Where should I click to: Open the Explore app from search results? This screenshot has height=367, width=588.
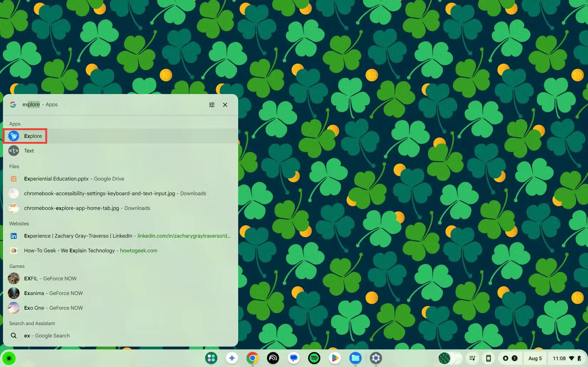pos(33,136)
